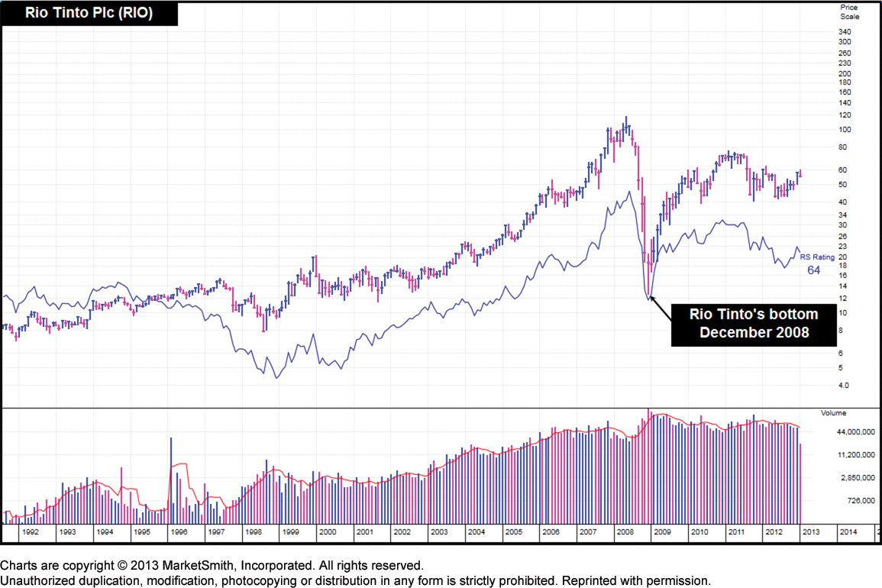This screenshot has width=882, height=588.
Task: Click the 2002 year label on time axis
Action: pos(402,532)
